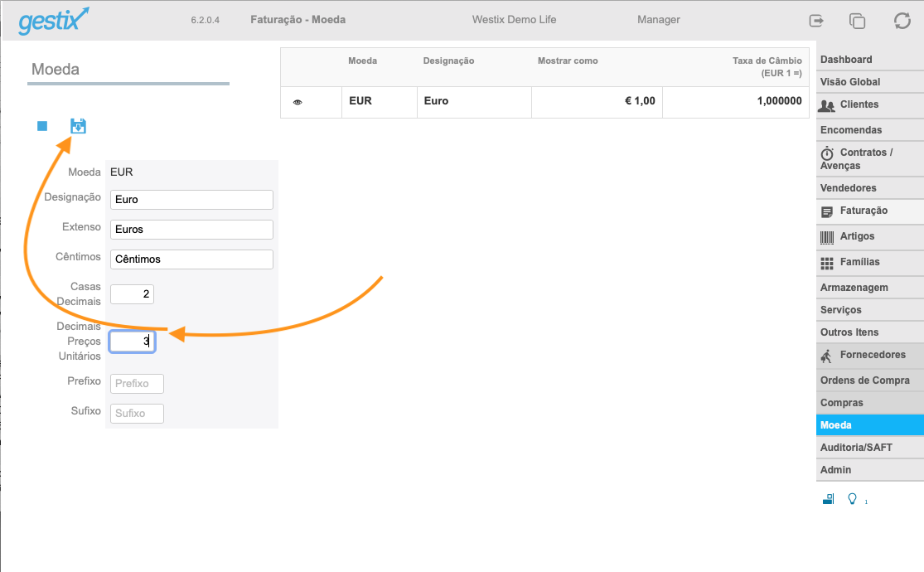This screenshot has width=924, height=572.
Task: Click the Contratos stopwatch icon
Action: (x=827, y=153)
